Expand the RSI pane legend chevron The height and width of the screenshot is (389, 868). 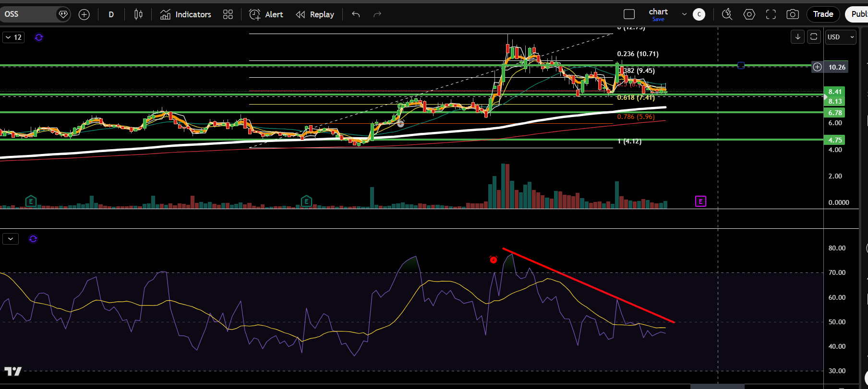click(x=11, y=238)
